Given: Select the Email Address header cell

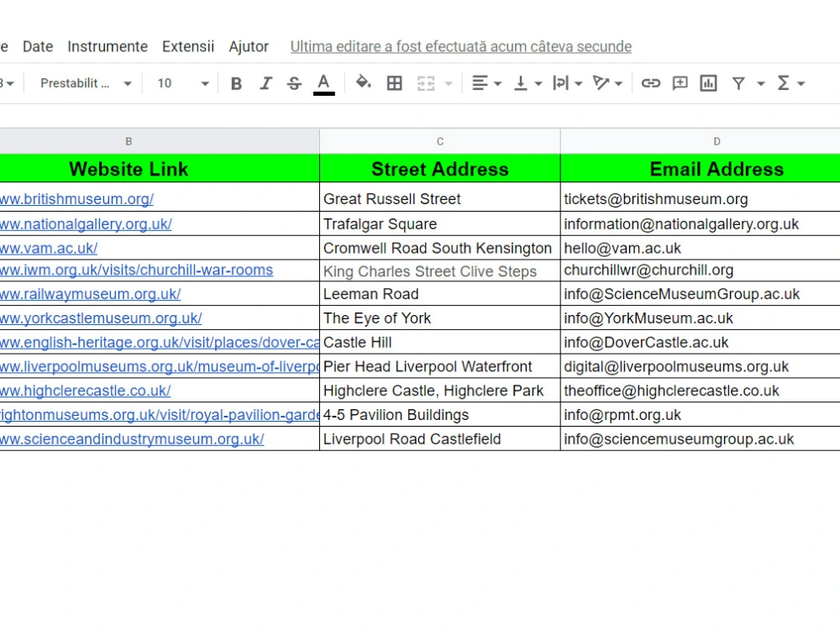Looking at the screenshot, I should pyautogui.click(x=701, y=169).
